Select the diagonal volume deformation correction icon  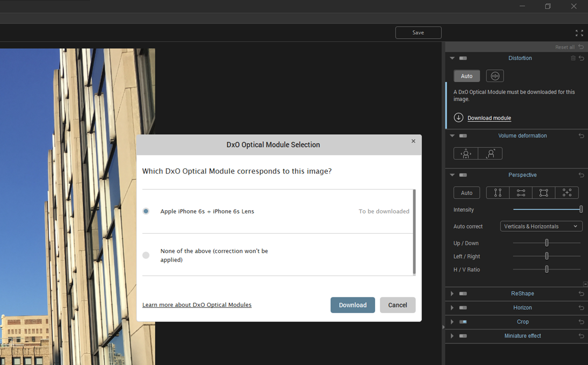[x=490, y=153]
